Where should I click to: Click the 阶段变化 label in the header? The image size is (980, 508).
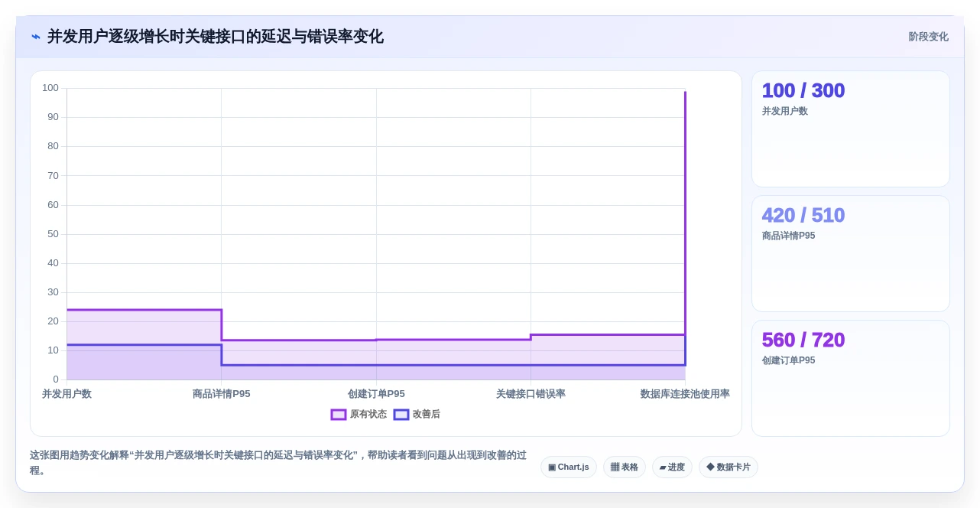click(x=928, y=37)
